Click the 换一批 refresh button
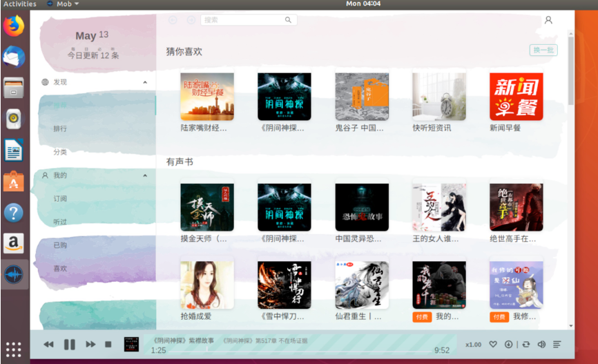Image resolution: width=598 pixels, height=364 pixels. (543, 50)
